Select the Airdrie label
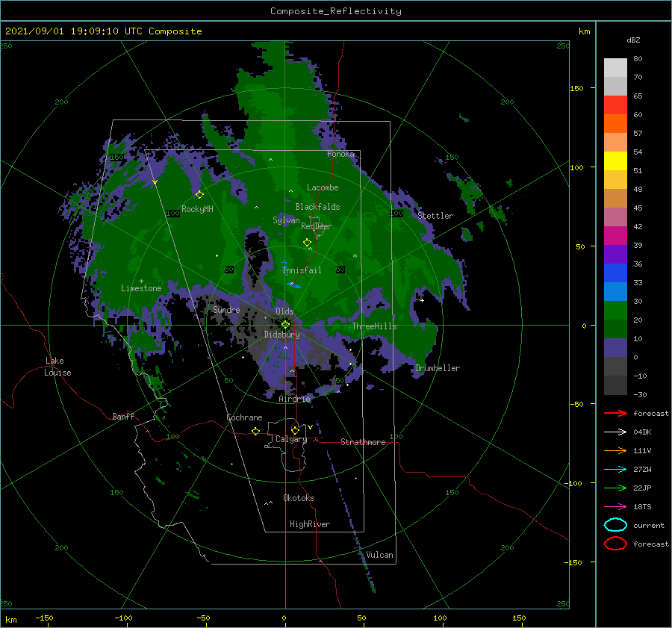Viewport: 672px width, 628px height. pos(294,399)
